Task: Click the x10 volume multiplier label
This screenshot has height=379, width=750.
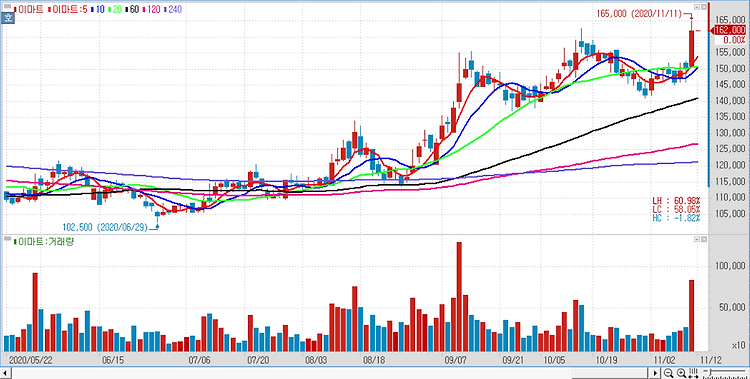Action: [x=739, y=345]
